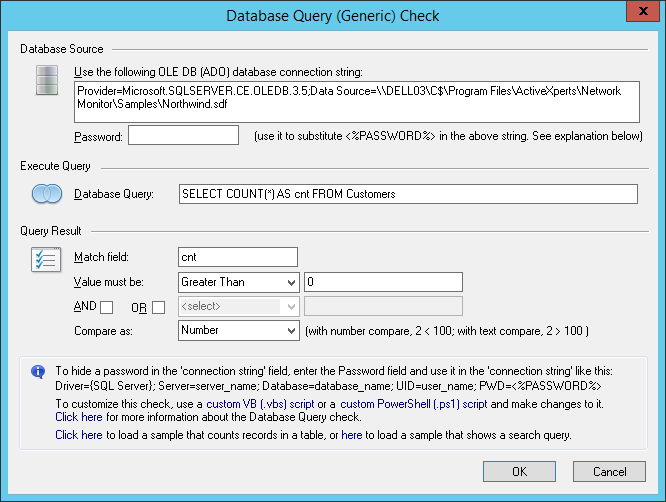Click the Database Query text field

coord(406,194)
